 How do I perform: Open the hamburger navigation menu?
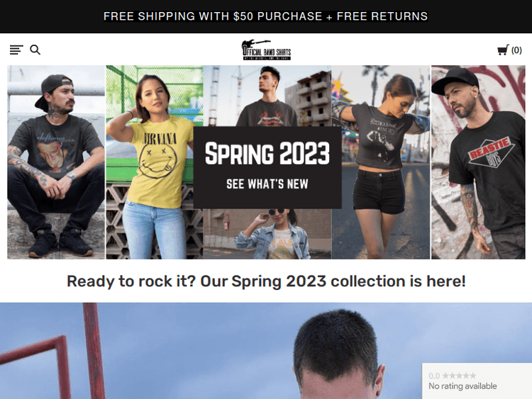pyautogui.click(x=16, y=50)
